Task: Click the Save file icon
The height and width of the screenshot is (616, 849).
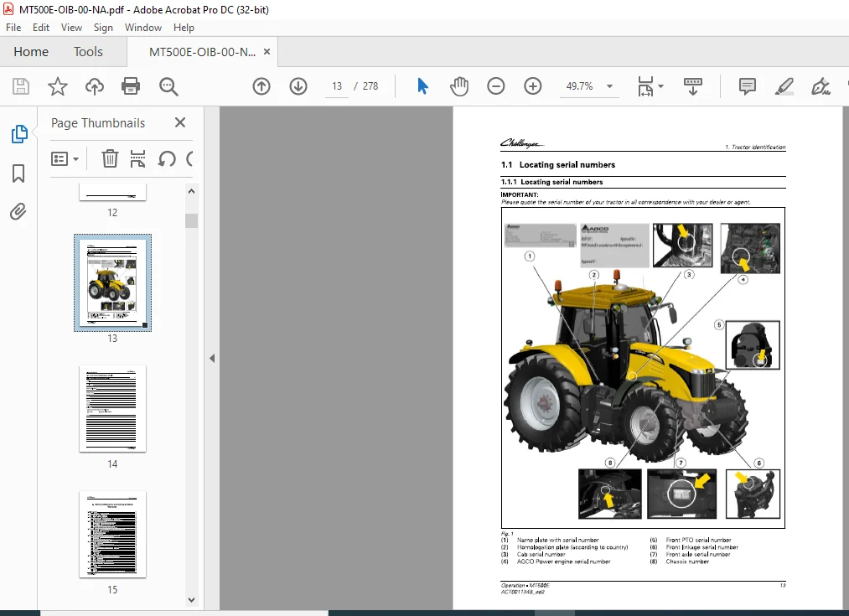Action: point(21,86)
